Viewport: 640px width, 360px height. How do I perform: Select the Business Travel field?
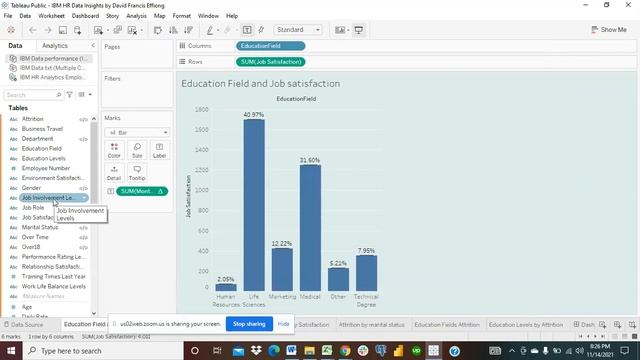(42, 129)
